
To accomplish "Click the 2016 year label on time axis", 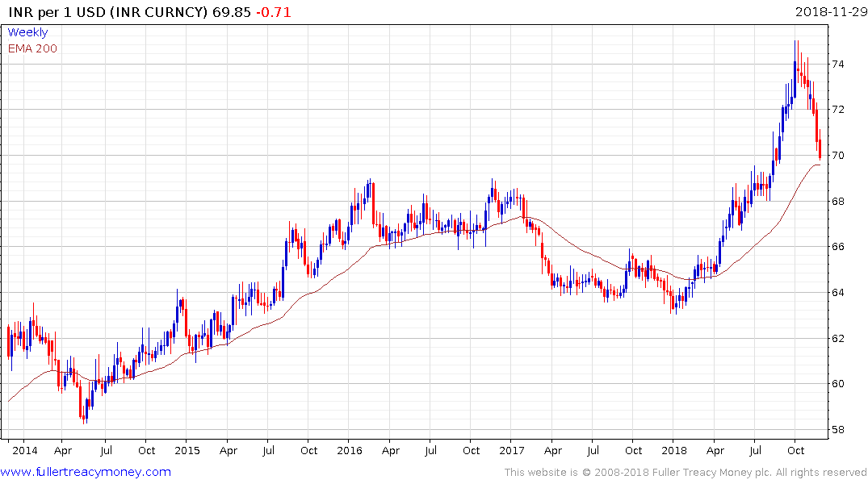I will coord(350,450).
